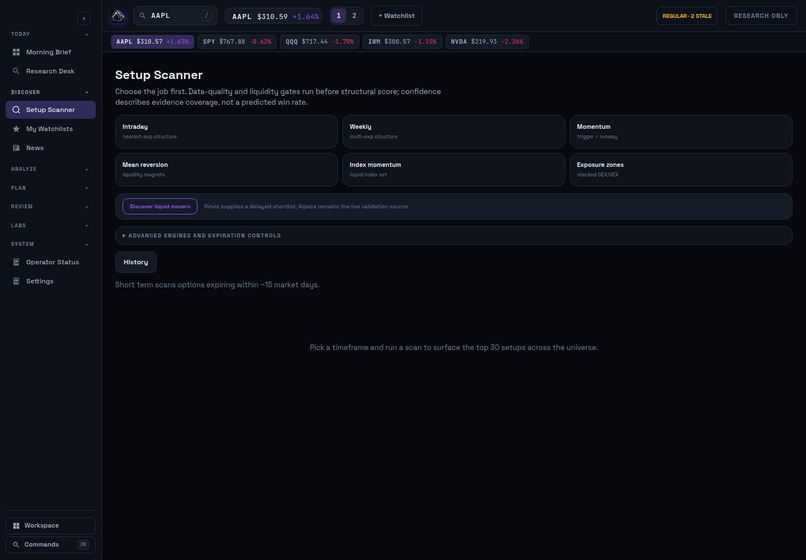Open Research Desk page
Screen dimensions: 806x560
[x=50, y=71]
